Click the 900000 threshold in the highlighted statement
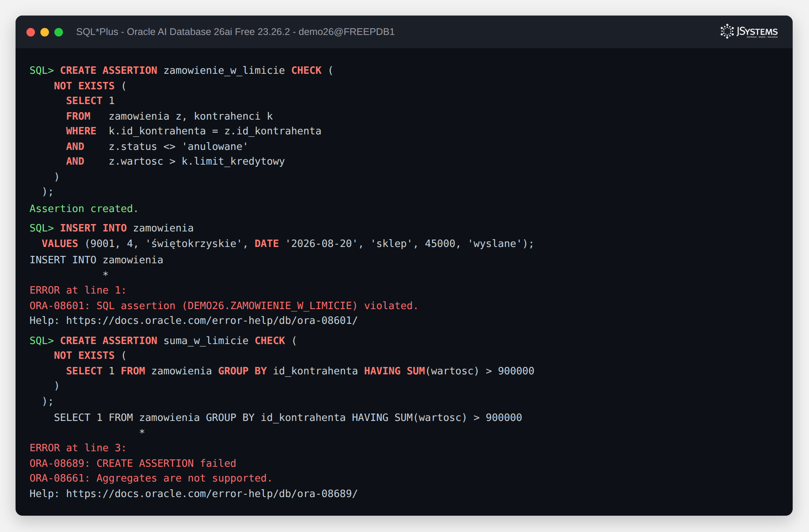 pos(516,371)
